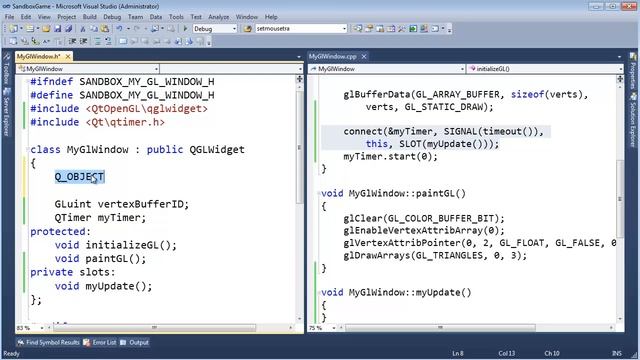Open the Build menu
This screenshot has width=640, height=360.
coord(89,17)
